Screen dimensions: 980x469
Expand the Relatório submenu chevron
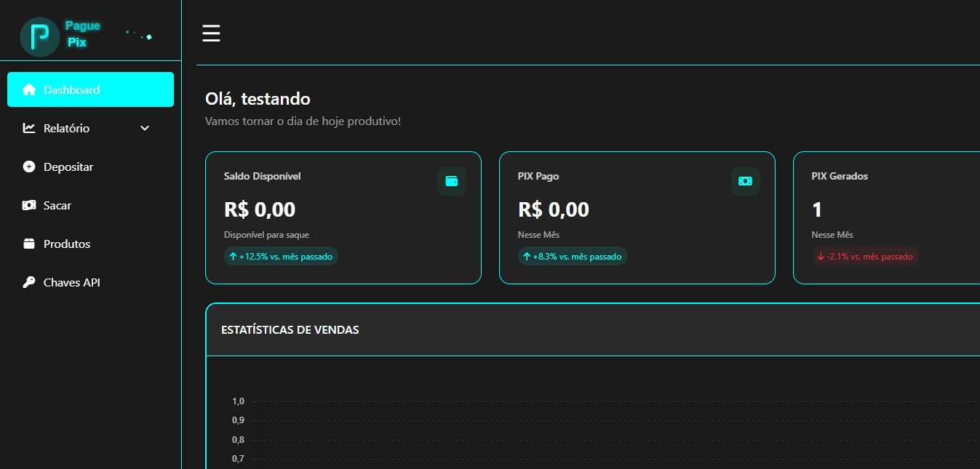[144, 127]
